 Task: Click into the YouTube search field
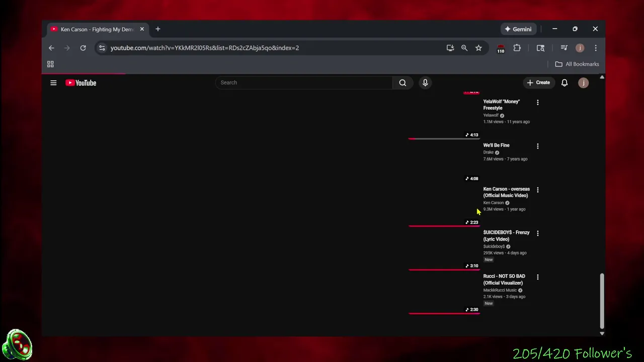coord(303,82)
